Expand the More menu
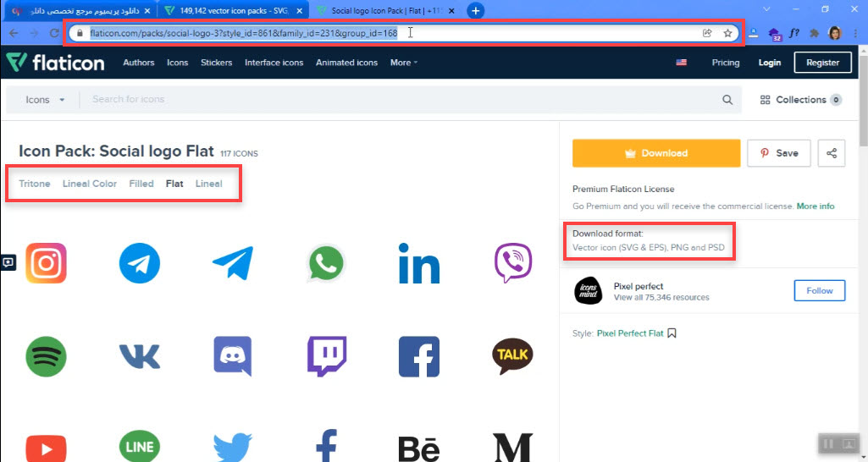The height and width of the screenshot is (462, 868). tap(404, 63)
